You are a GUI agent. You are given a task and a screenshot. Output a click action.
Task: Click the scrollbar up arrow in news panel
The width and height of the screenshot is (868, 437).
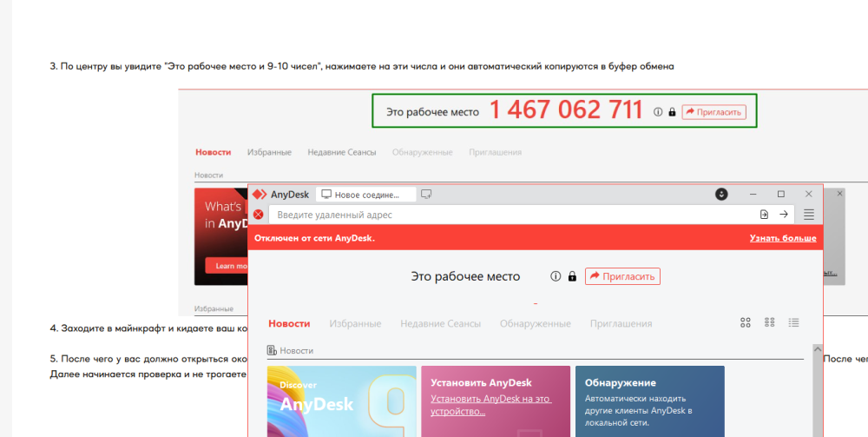(817, 349)
